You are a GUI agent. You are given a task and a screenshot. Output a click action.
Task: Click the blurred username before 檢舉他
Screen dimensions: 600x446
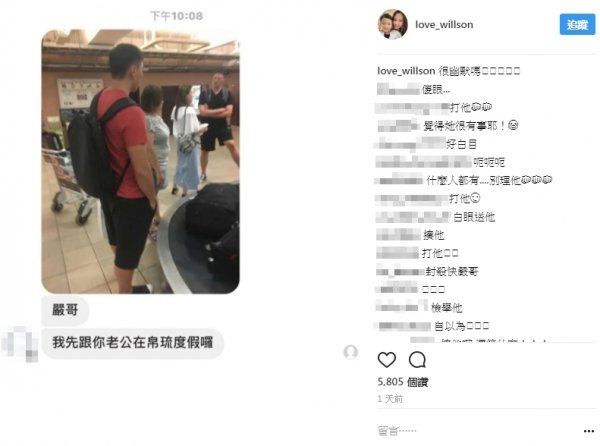tap(402, 307)
